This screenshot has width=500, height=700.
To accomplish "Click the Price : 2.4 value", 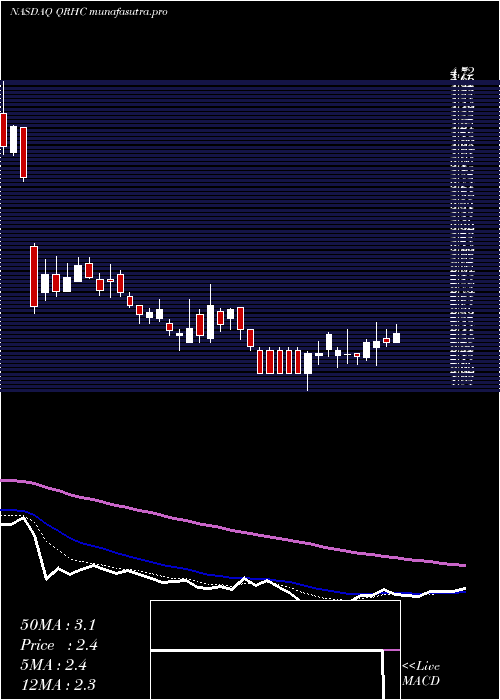I will tap(59, 645).
